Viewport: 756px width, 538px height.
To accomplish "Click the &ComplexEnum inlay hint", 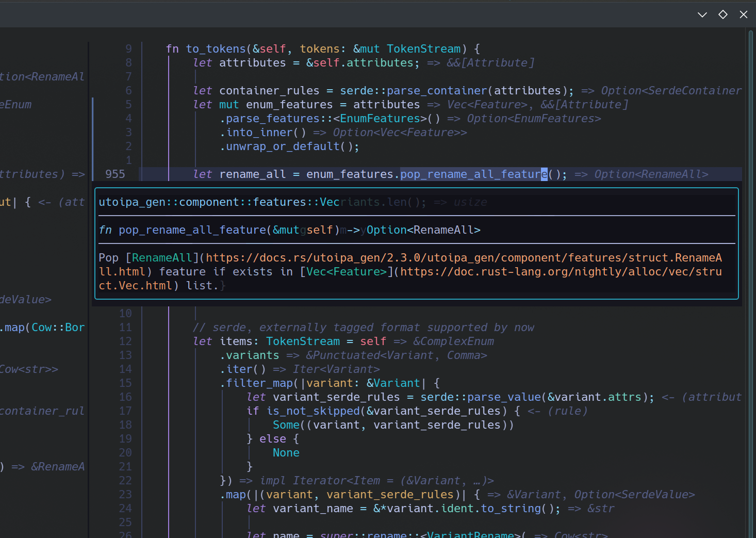I will [453, 341].
